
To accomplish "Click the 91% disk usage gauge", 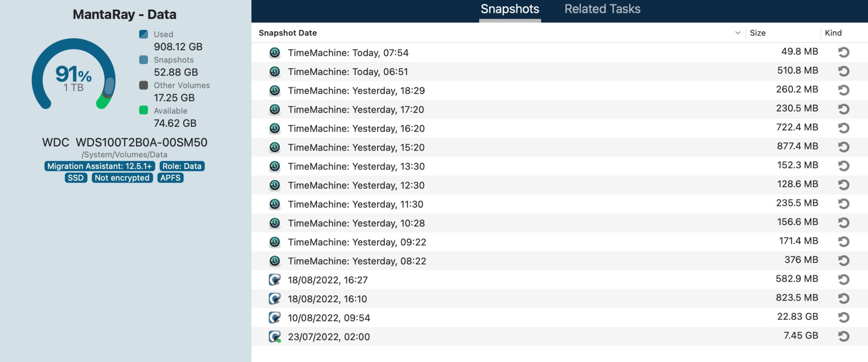I will pyautogui.click(x=73, y=75).
